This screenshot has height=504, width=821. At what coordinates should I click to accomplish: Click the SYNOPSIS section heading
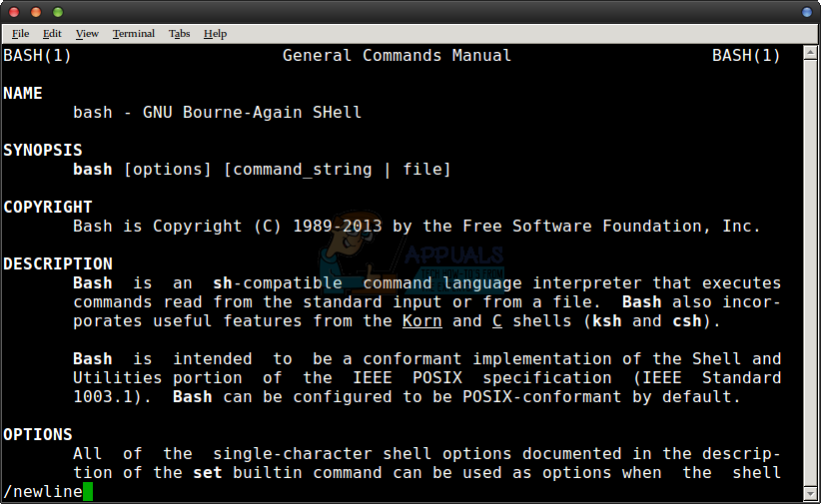pyautogui.click(x=43, y=150)
